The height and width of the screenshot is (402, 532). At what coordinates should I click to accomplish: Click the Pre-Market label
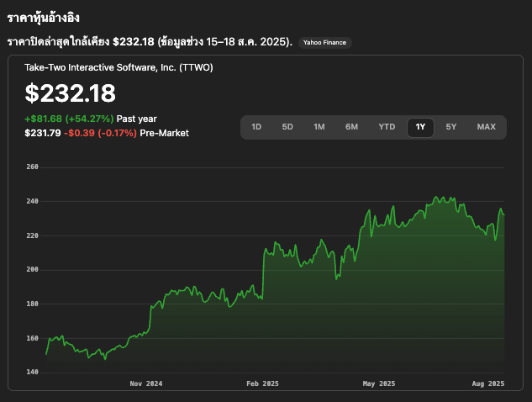[164, 133]
